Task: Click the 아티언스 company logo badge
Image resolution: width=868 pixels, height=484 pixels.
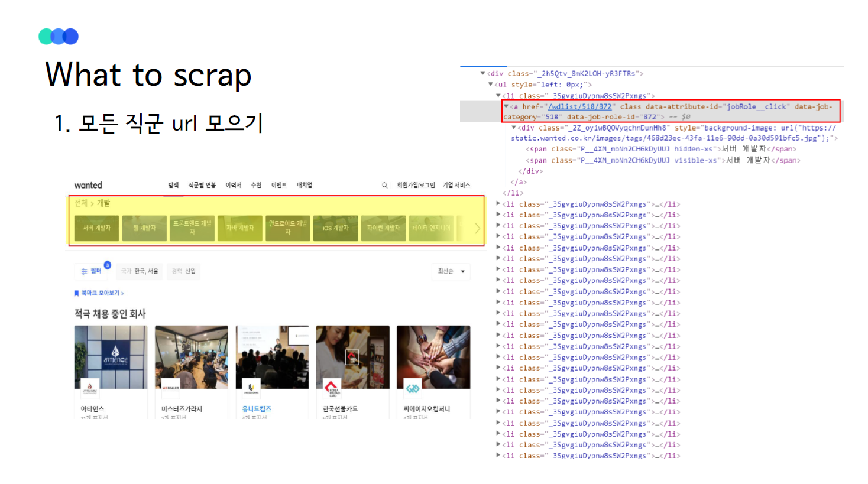Action: tap(89, 388)
